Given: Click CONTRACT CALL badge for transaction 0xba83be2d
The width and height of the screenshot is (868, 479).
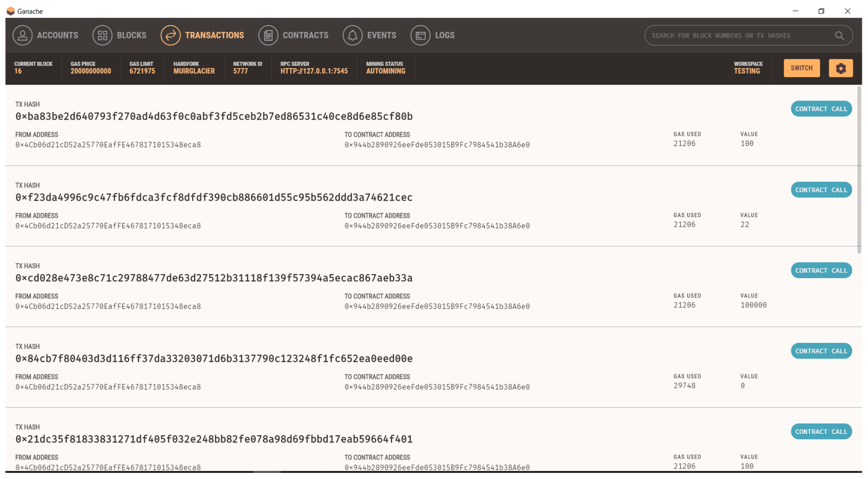Looking at the screenshot, I should coord(821,109).
